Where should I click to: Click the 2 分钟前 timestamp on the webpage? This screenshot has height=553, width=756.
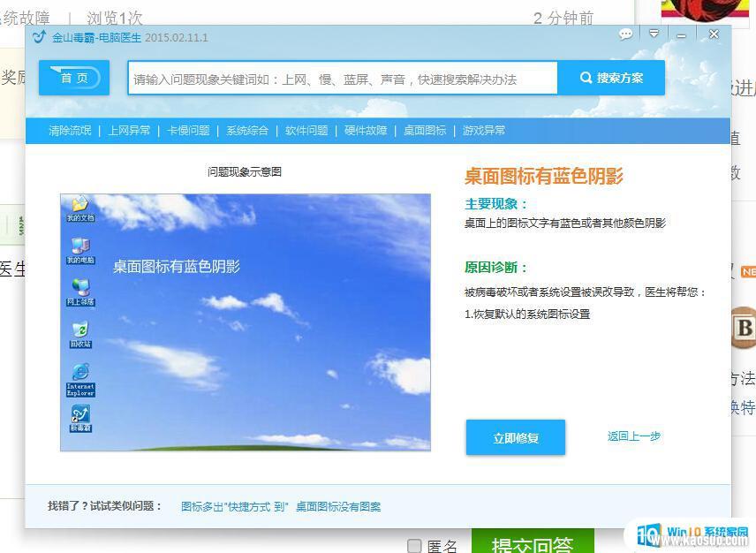point(563,19)
